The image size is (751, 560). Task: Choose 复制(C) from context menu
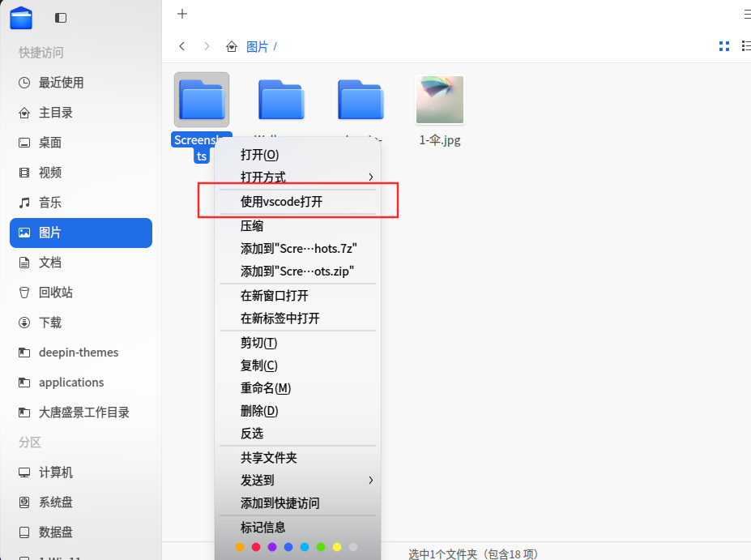pos(297,365)
